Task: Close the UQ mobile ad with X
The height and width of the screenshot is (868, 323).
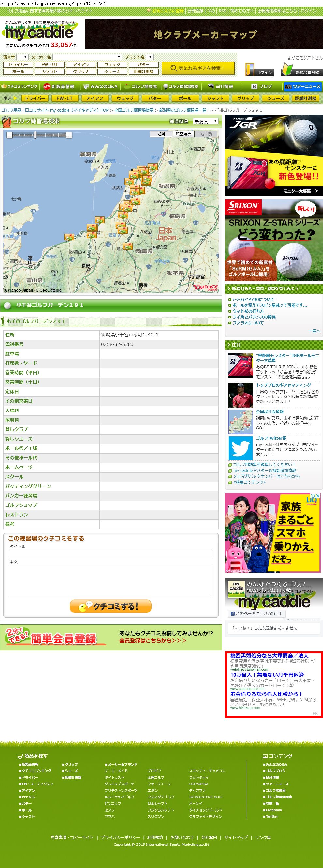Action: [x=317, y=496]
